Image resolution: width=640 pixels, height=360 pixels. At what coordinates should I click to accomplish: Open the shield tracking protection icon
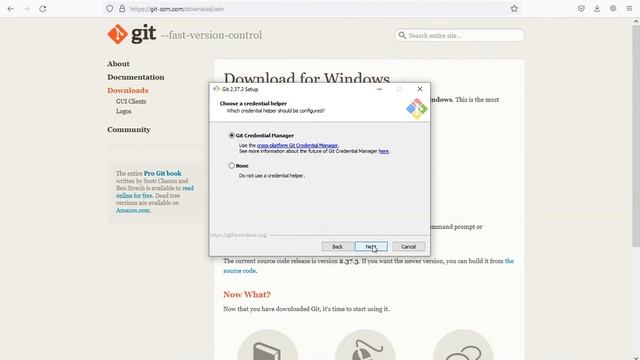109,9
